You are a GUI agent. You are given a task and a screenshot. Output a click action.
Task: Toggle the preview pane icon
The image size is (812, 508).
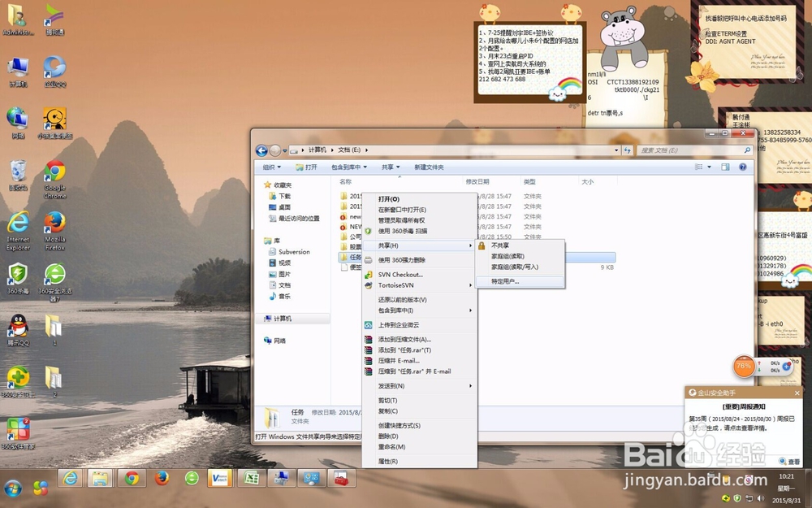coord(725,167)
